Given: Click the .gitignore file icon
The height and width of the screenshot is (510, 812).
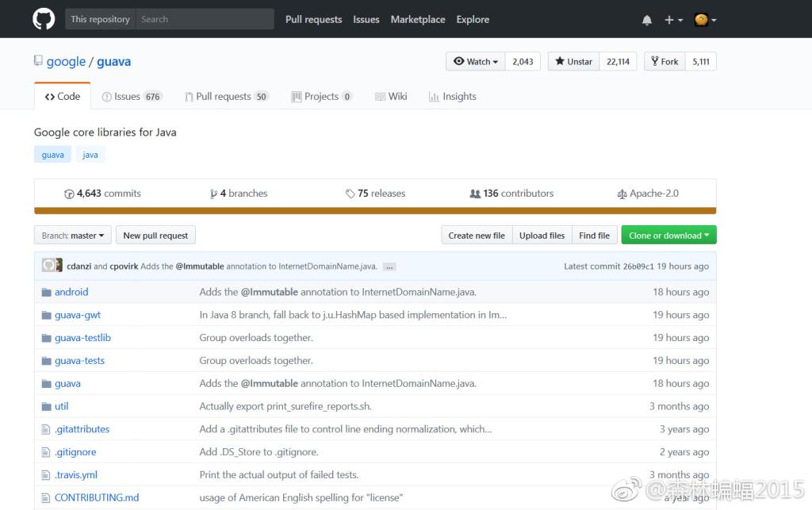Looking at the screenshot, I should tap(45, 452).
